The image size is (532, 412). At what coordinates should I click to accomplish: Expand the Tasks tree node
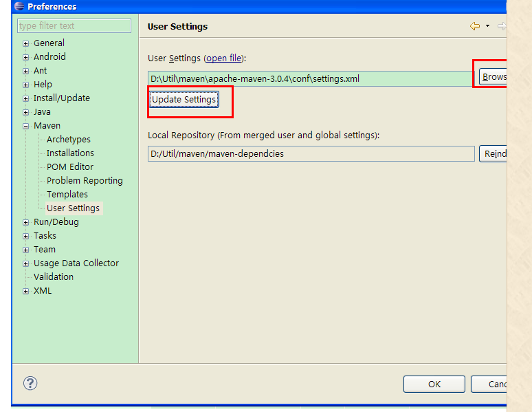(26, 236)
